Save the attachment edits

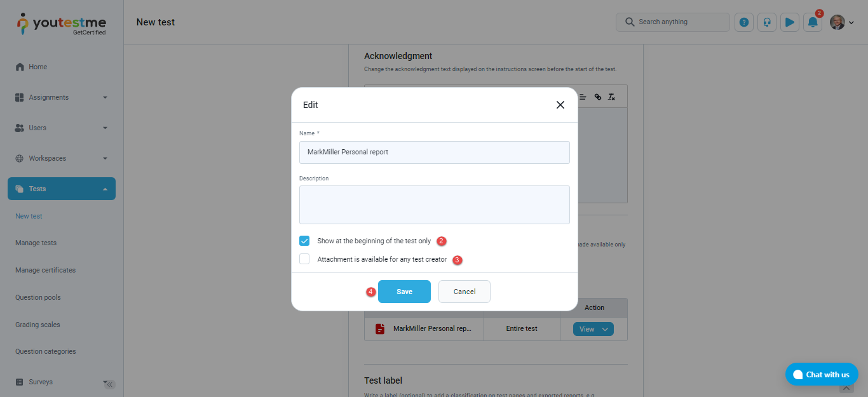[x=404, y=292]
